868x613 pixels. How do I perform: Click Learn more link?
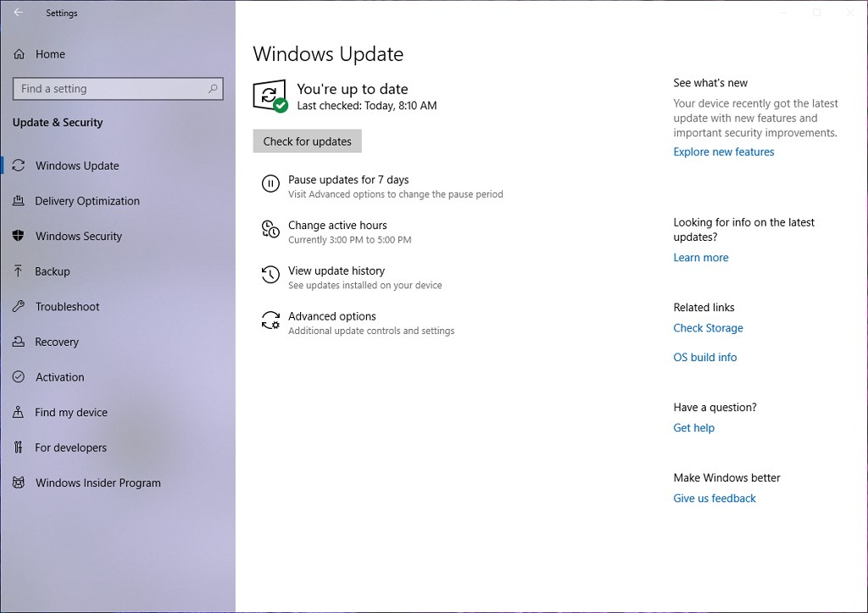701,258
